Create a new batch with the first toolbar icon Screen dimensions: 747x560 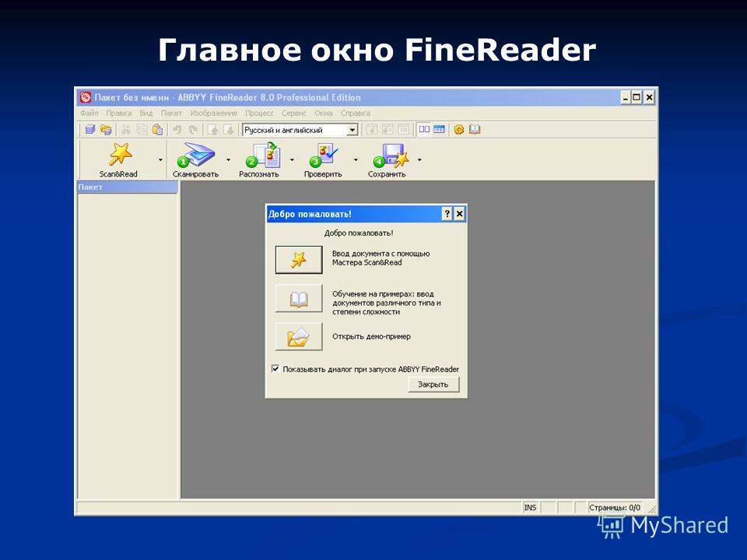(90, 130)
